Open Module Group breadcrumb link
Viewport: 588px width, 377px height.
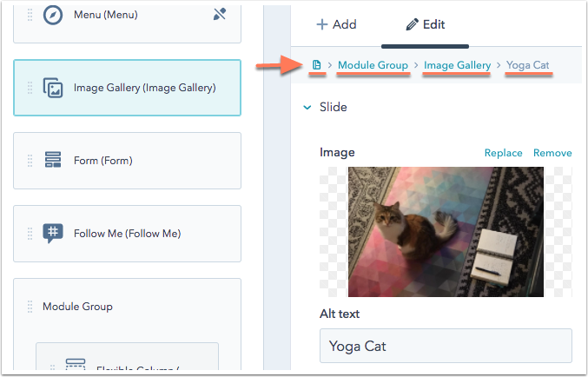coord(373,65)
